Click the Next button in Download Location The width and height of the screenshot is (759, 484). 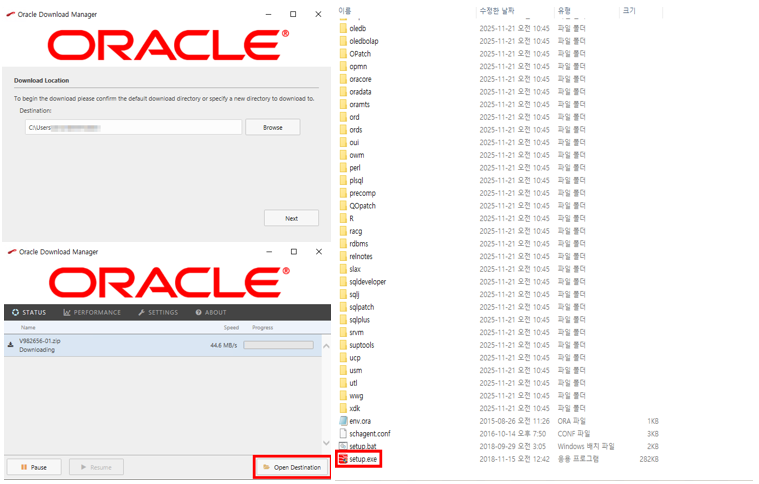point(291,218)
